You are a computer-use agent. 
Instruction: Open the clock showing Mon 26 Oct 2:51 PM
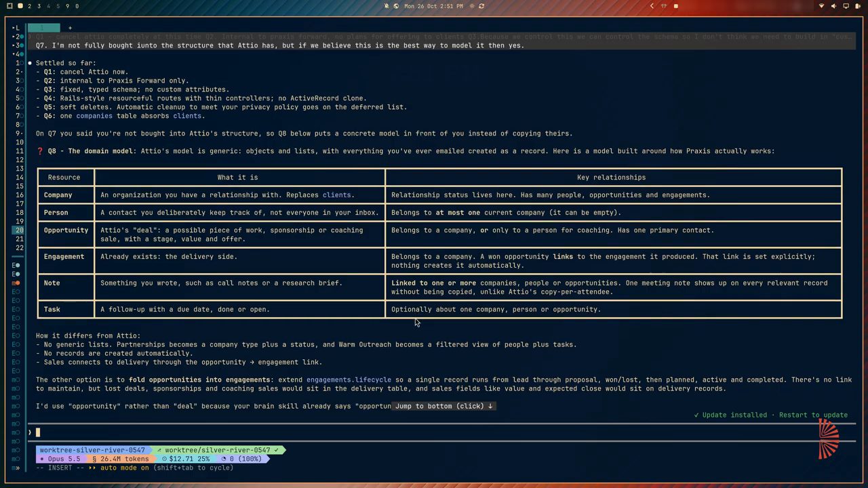pos(434,6)
